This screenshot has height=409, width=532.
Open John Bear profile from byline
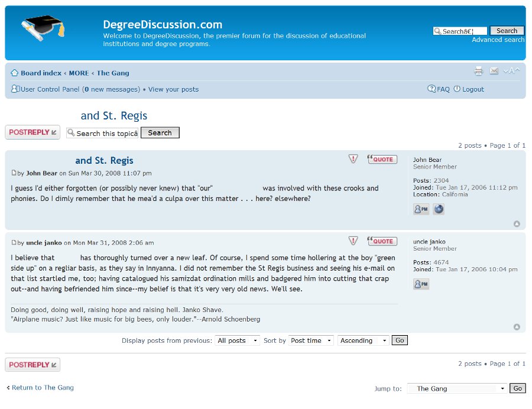42,173
